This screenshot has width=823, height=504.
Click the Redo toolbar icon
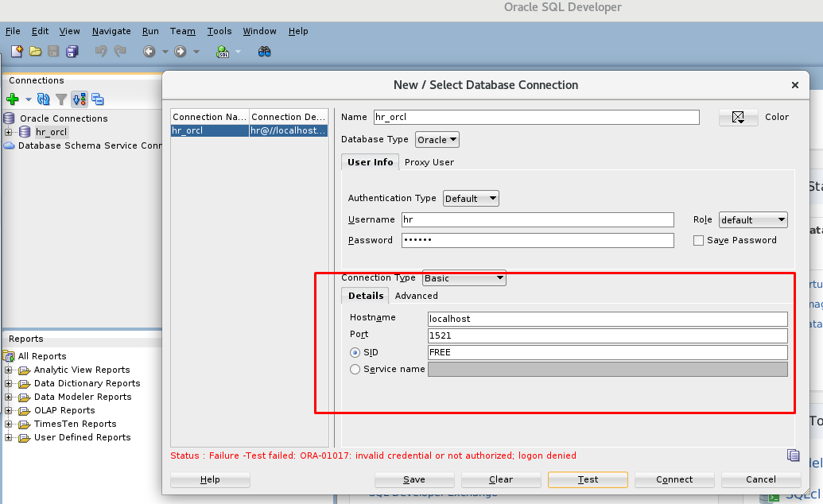[x=120, y=51]
